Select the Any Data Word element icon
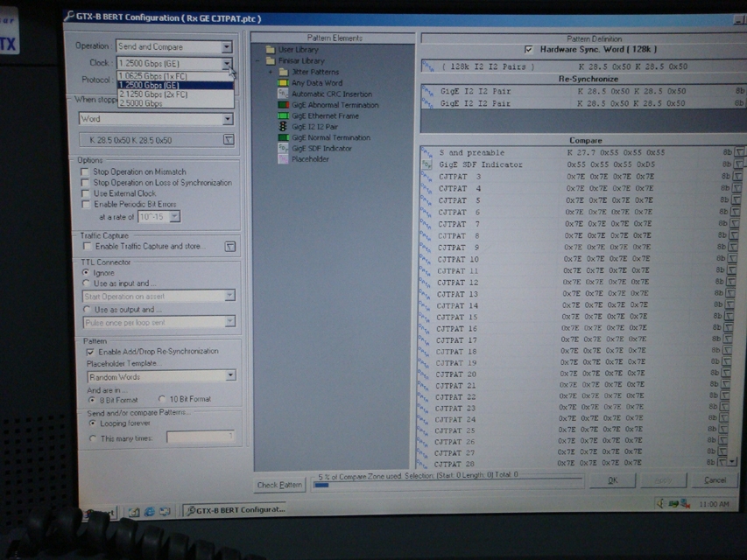The height and width of the screenshot is (560, 747). click(x=283, y=83)
